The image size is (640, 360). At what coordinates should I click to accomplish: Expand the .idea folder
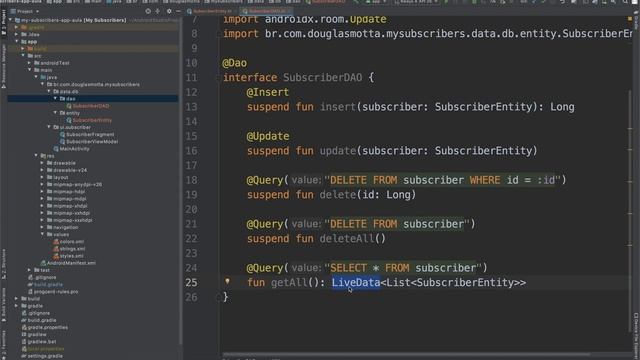pos(17,34)
